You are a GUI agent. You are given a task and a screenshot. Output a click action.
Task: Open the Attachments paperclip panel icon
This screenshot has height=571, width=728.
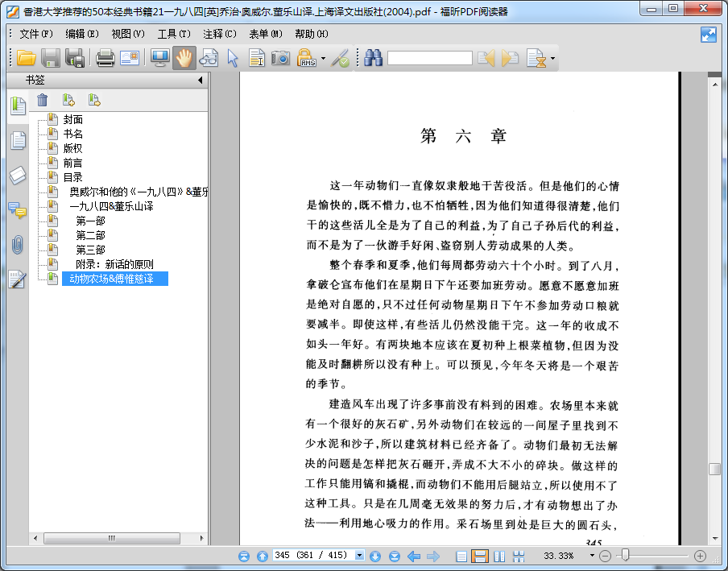point(17,245)
